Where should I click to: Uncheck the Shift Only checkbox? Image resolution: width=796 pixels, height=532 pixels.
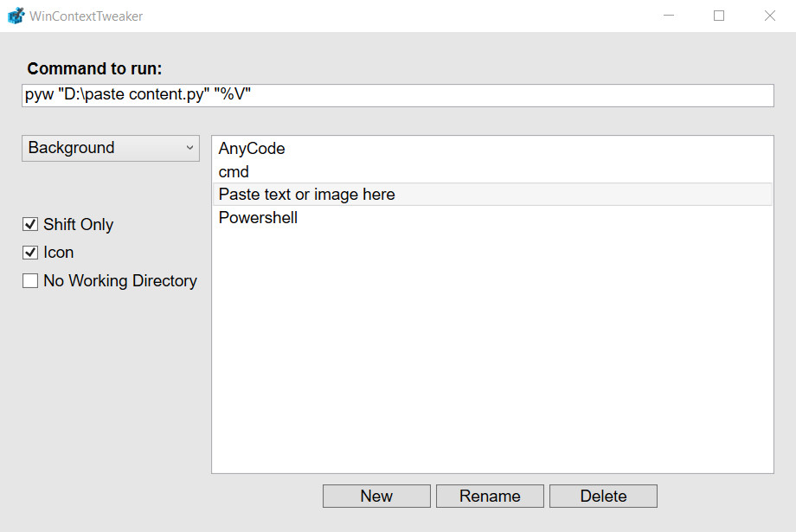point(30,224)
